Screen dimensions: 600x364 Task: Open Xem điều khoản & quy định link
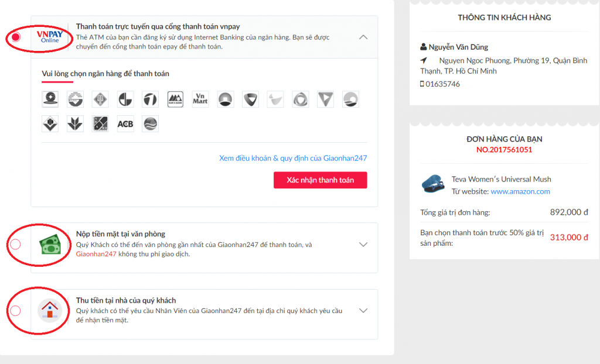pyautogui.click(x=293, y=158)
